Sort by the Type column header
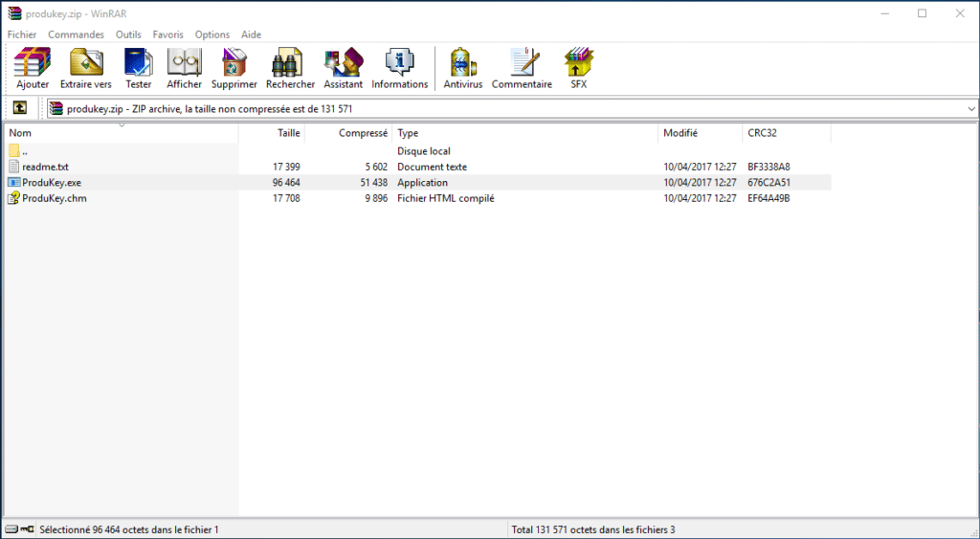The image size is (980, 539). pos(525,133)
